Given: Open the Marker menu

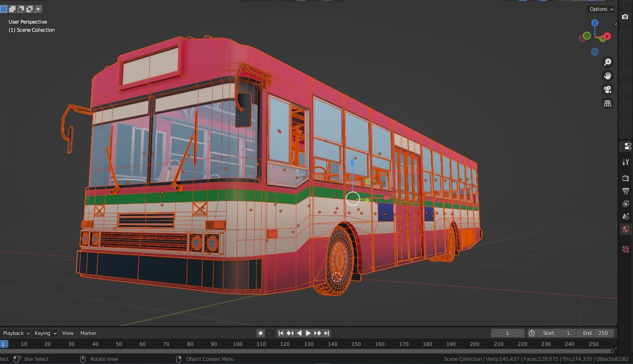Looking at the screenshot, I should pos(88,333).
